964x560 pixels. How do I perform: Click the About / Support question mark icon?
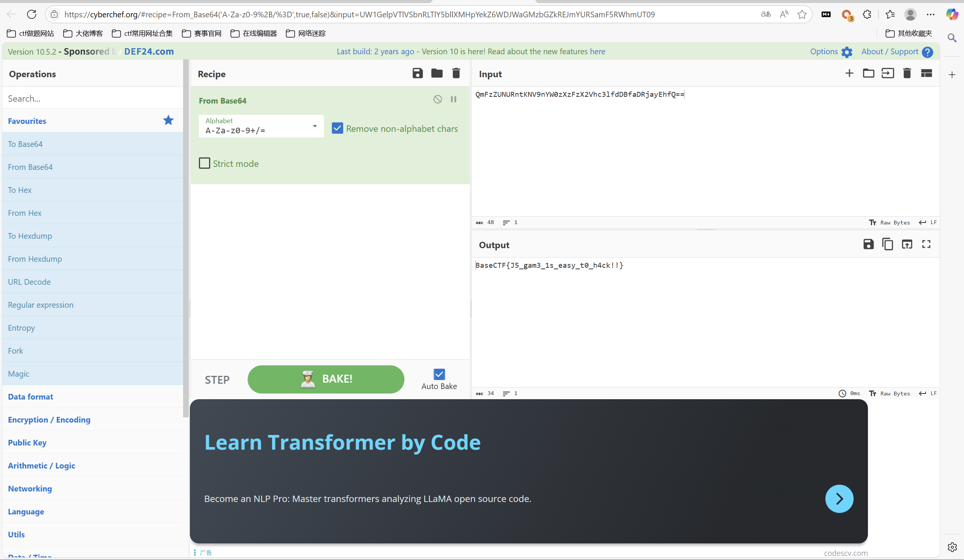pos(927,52)
